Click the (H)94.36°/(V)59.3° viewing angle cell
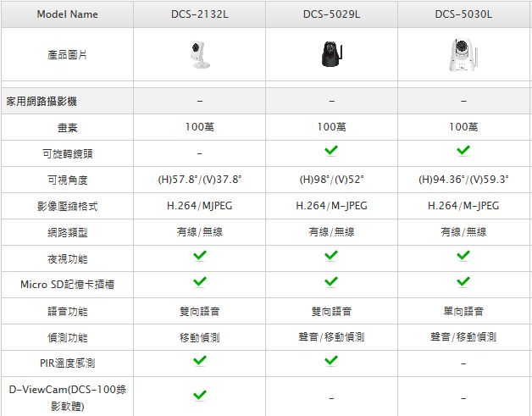 pos(463,180)
